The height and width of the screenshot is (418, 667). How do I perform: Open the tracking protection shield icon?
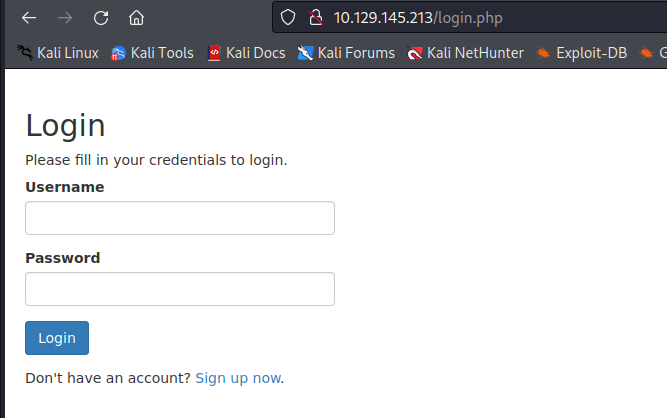tap(288, 17)
